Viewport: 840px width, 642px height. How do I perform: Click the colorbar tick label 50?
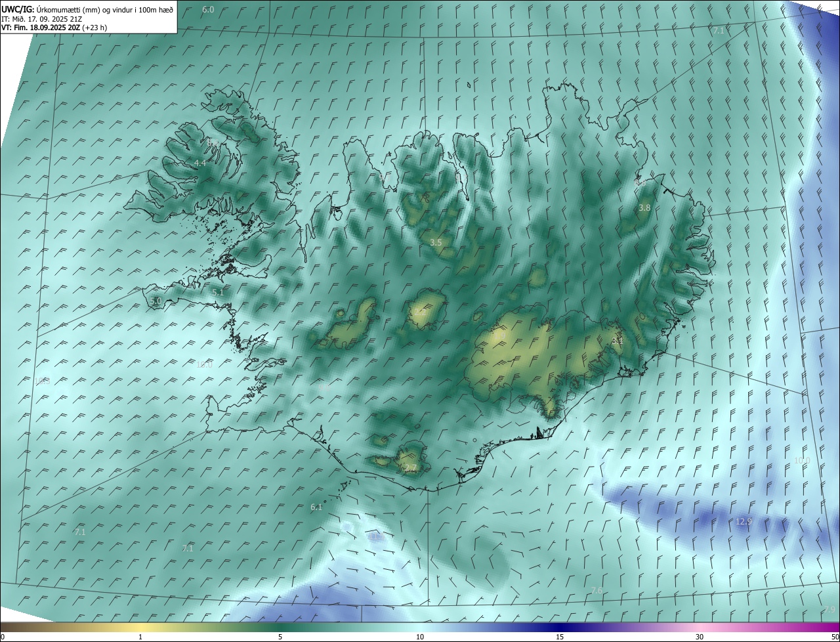point(834,637)
